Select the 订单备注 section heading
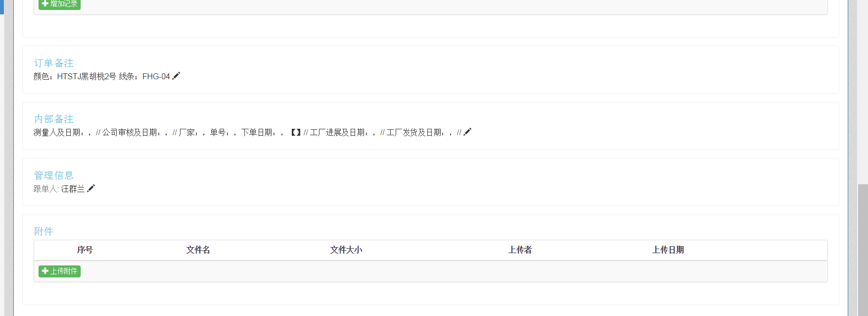This screenshot has width=868, height=316. 53,63
